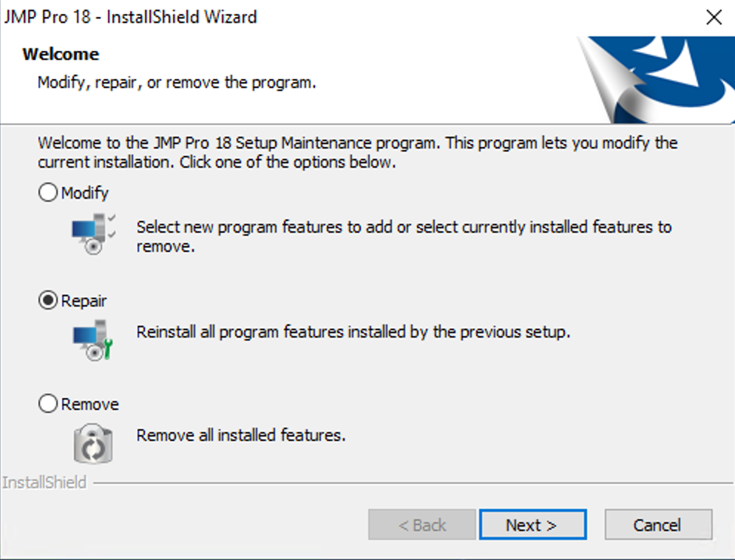Screen dimensions: 735x560
Task: Select the Repair radio button
Action: [x=48, y=300]
